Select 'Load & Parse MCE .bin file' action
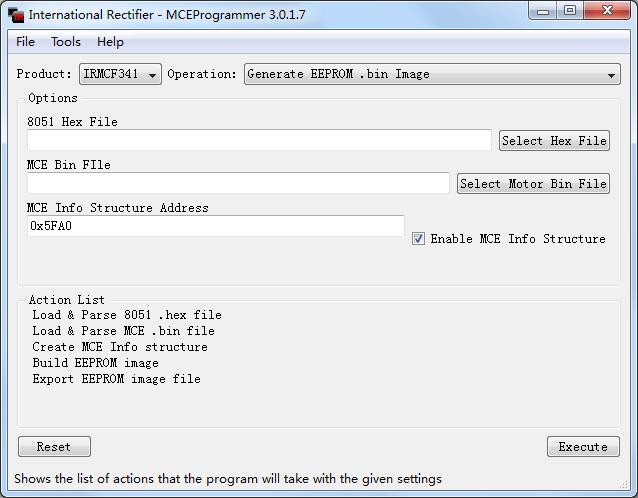Image resolution: width=638 pixels, height=498 pixels. (x=123, y=331)
